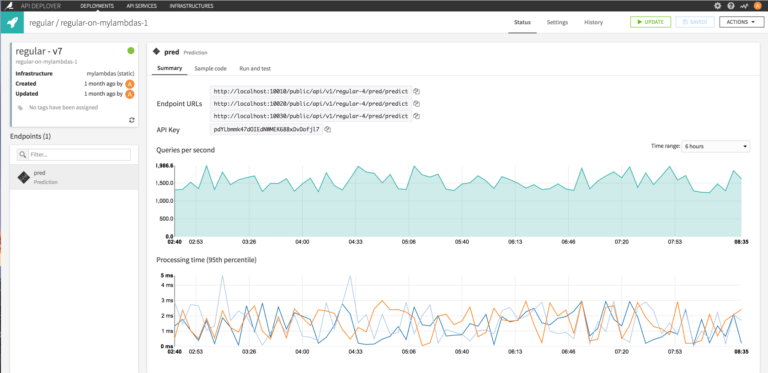Copy the localhost:10020 endpoint URL

pyautogui.click(x=417, y=104)
